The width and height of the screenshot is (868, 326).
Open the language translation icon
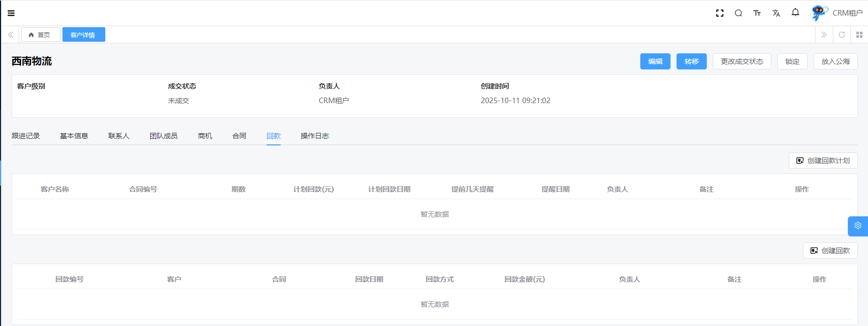pyautogui.click(x=776, y=13)
